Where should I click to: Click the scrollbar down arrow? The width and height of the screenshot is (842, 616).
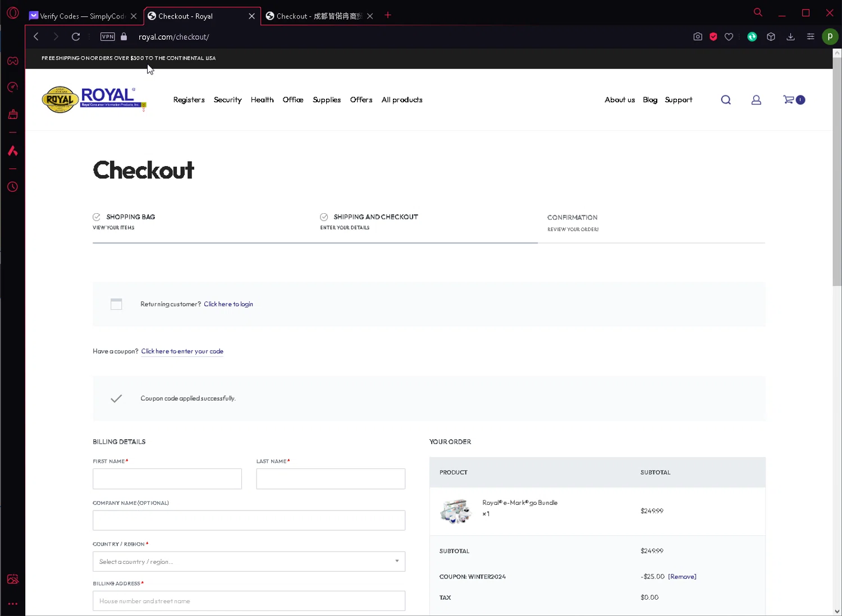(x=837, y=611)
